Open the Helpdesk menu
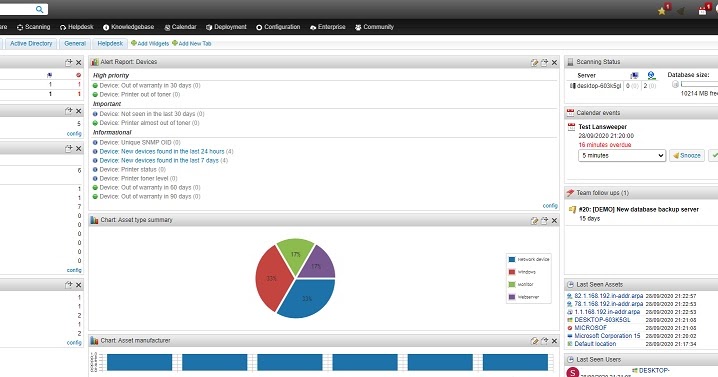The image size is (718, 377). click(76, 27)
